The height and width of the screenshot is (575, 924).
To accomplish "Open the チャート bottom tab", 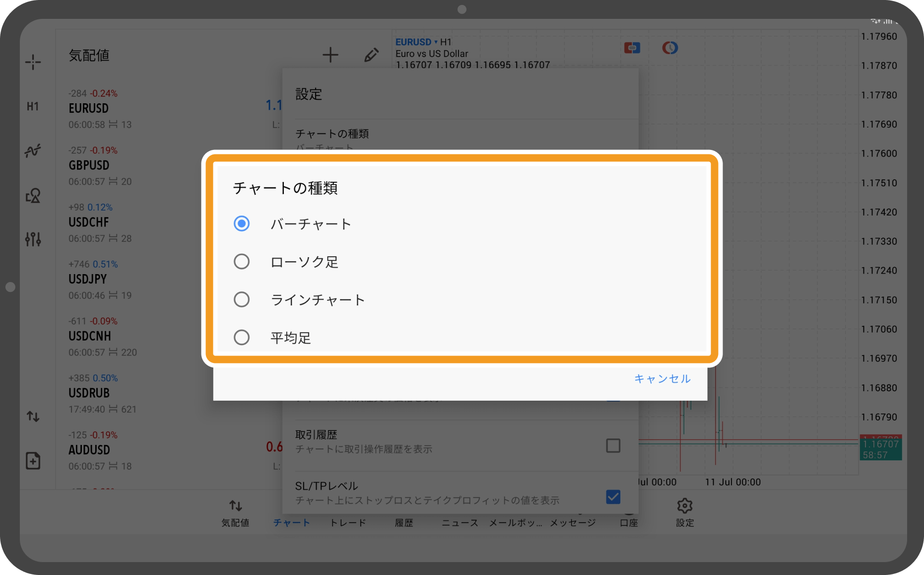I will 291,522.
